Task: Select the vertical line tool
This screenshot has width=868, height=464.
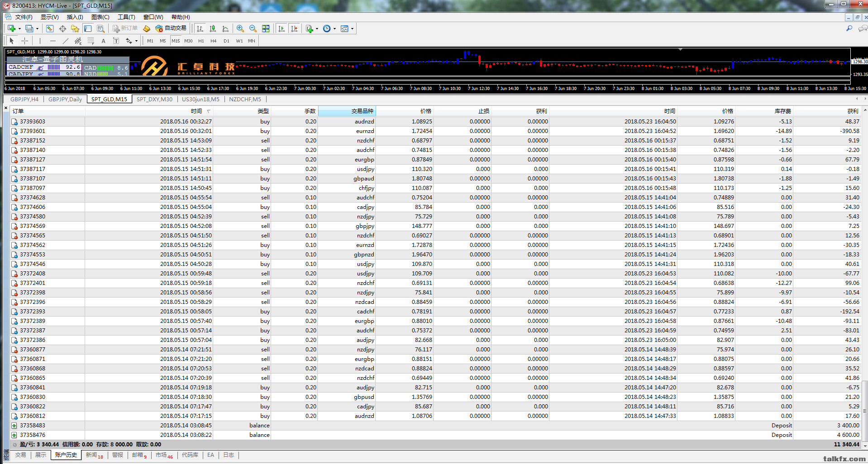Action: [40, 41]
